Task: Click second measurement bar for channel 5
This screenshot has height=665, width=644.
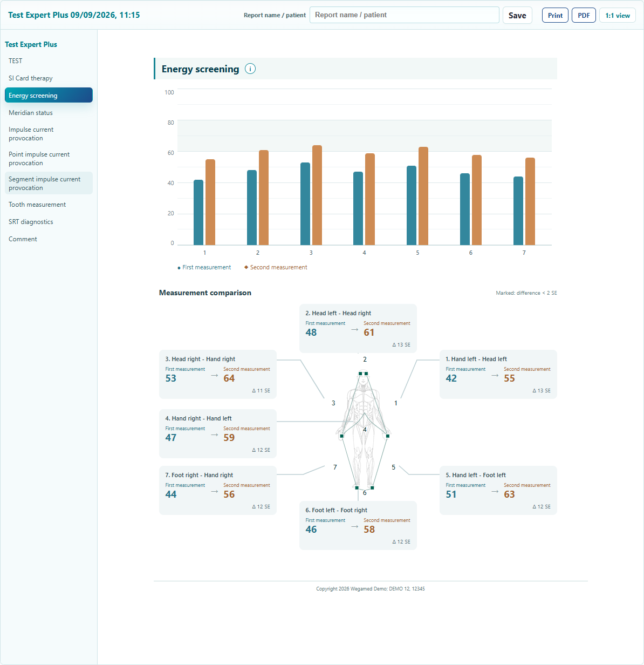Action: click(x=423, y=196)
